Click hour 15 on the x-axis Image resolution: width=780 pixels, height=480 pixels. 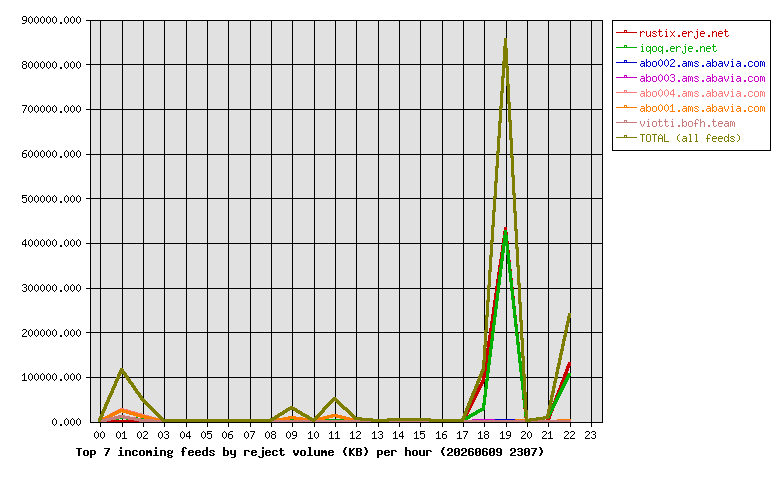coord(420,435)
